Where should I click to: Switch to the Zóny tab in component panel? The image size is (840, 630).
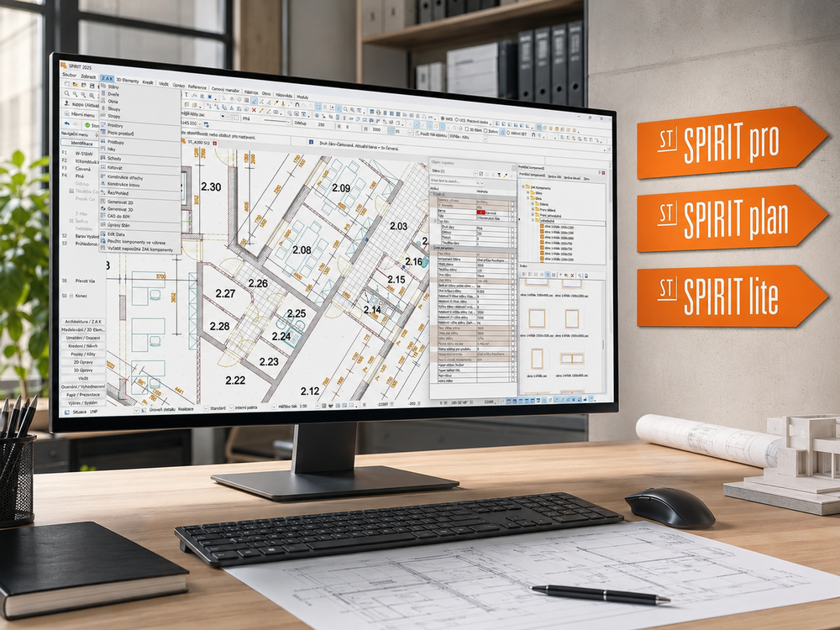586,179
